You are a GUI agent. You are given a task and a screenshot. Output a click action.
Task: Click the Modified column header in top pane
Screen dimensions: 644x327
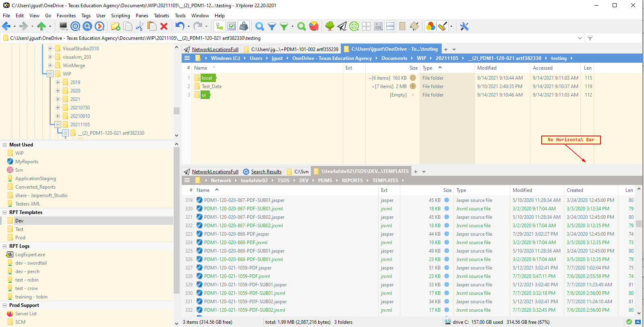(487, 68)
